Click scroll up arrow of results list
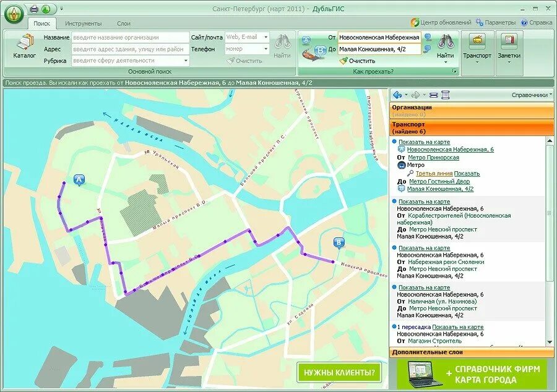Screen dimensions: 557x392 click(550, 141)
